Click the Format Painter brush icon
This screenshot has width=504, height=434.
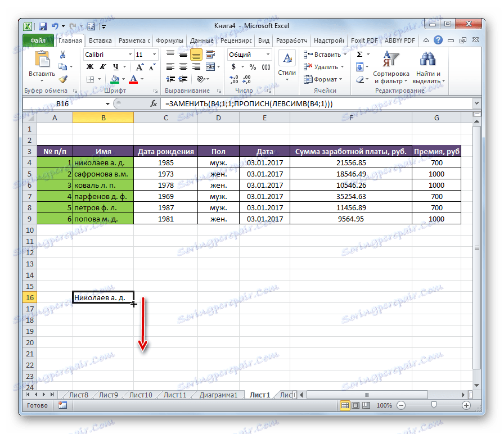coord(63,79)
